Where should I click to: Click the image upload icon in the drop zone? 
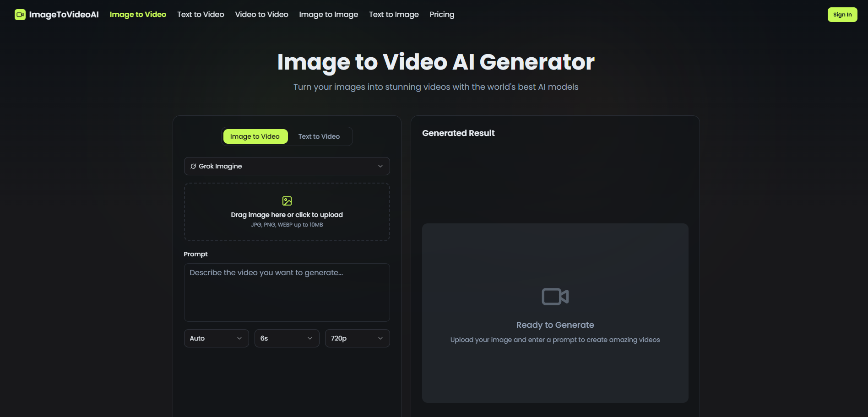(287, 200)
